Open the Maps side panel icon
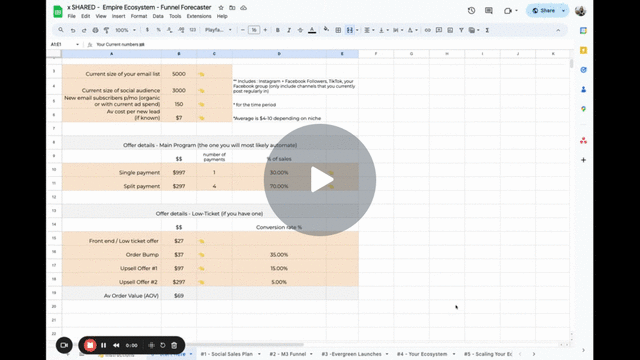Screen dimensions: 640x360 tap(583, 109)
